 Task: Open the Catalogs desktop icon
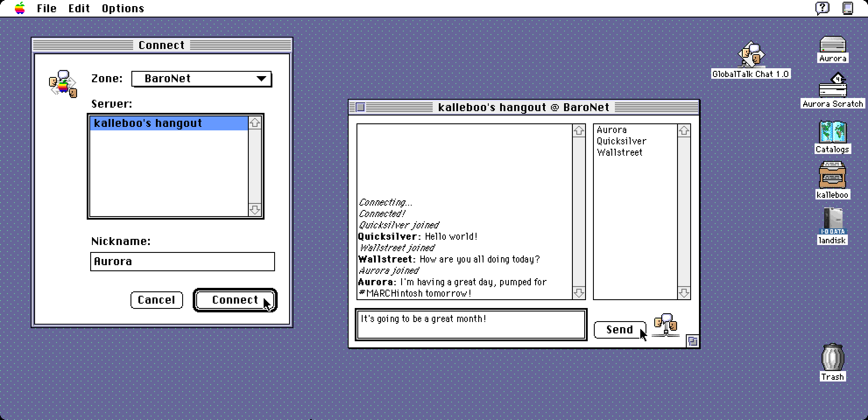pos(832,132)
